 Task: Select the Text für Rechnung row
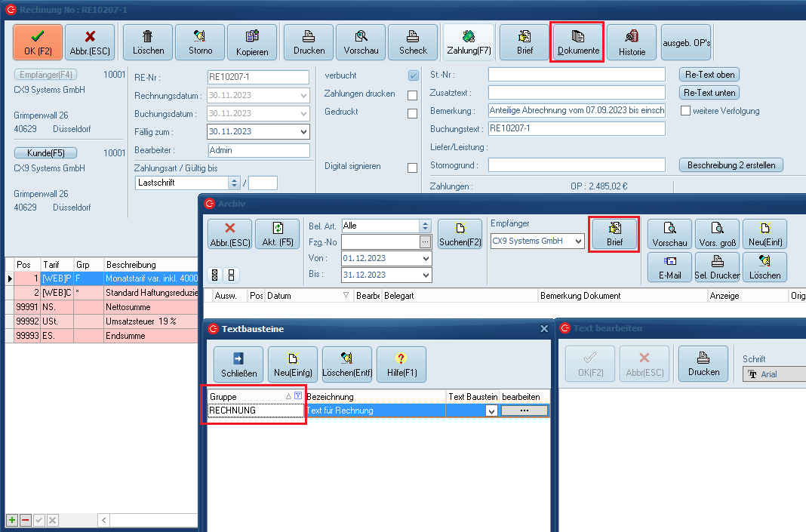click(x=375, y=411)
